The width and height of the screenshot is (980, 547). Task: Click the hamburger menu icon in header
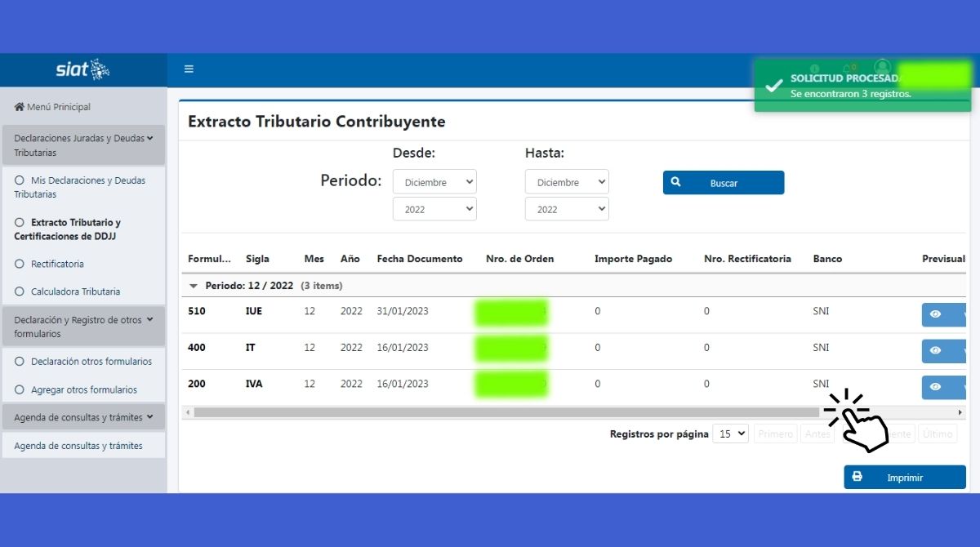[x=189, y=69]
